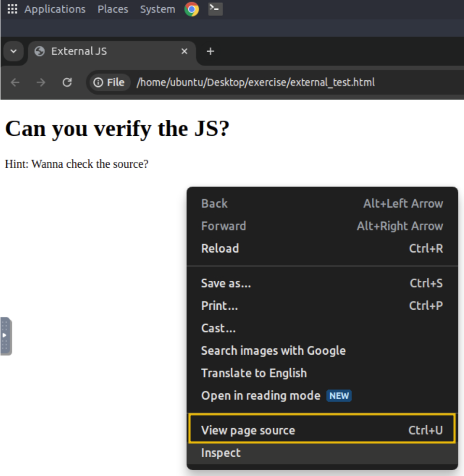The width and height of the screenshot is (464, 476).
Task: Select View page source from the context menu
Action: pos(248,431)
